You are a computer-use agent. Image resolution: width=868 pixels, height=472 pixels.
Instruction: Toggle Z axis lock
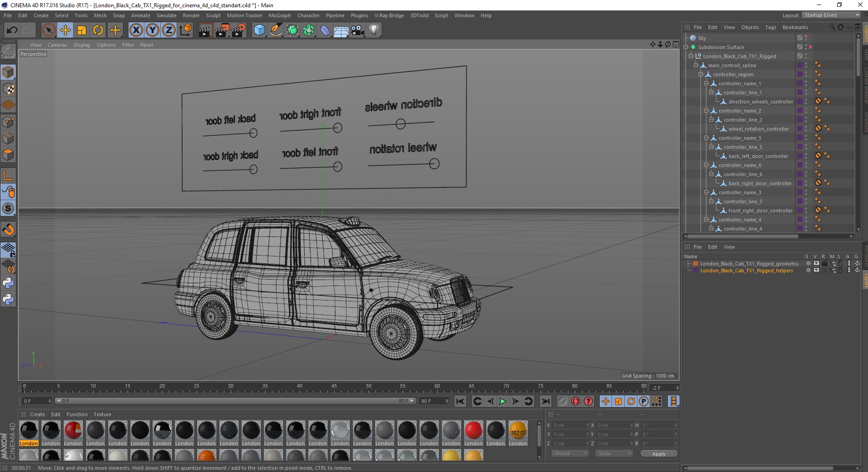(169, 30)
